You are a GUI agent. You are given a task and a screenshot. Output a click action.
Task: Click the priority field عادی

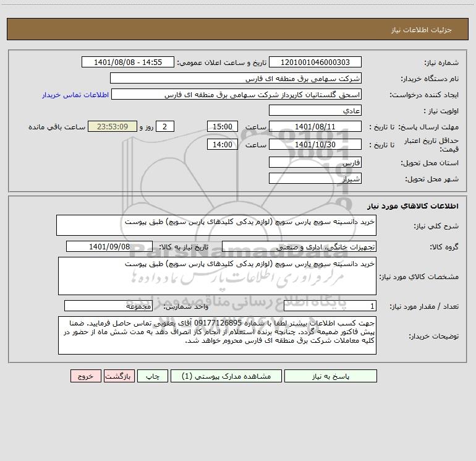(315, 111)
